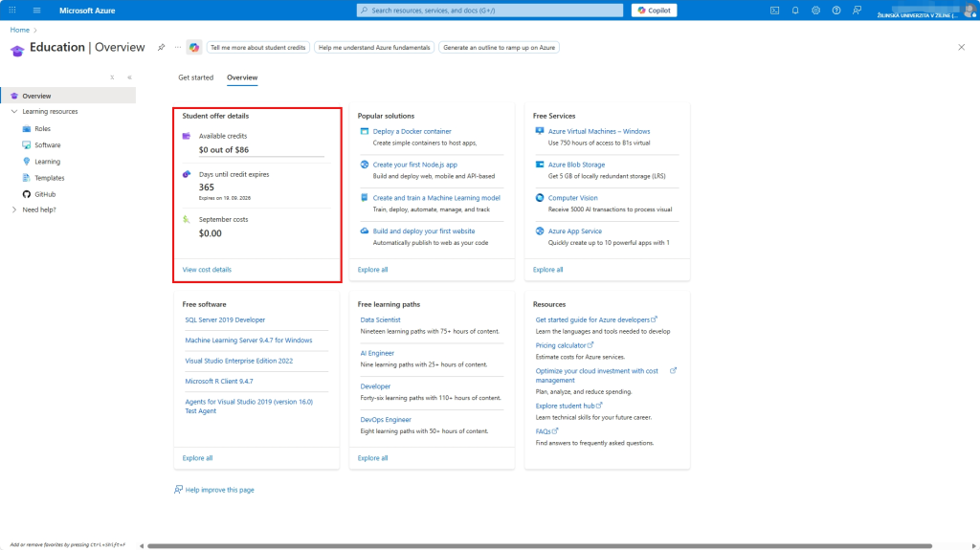The height and width of the screenshot is (550, 980).
Task: Expand the Need help? section
Action: coord(13,210)
